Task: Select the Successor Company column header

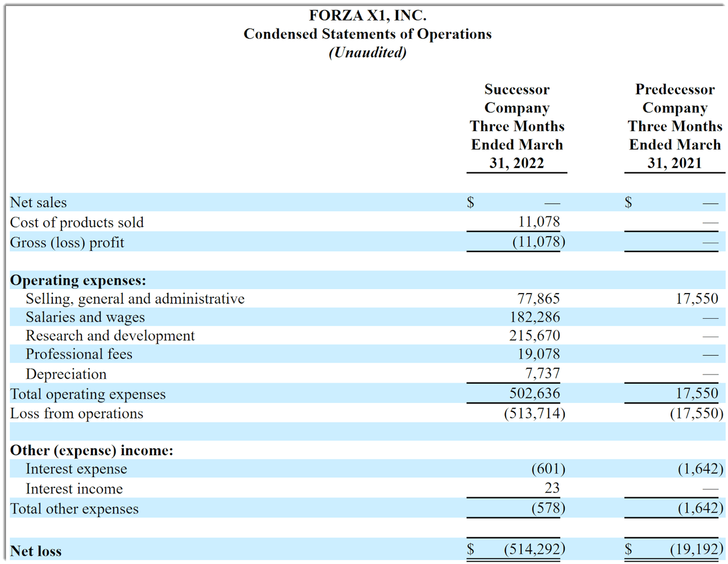Action: 517,126
